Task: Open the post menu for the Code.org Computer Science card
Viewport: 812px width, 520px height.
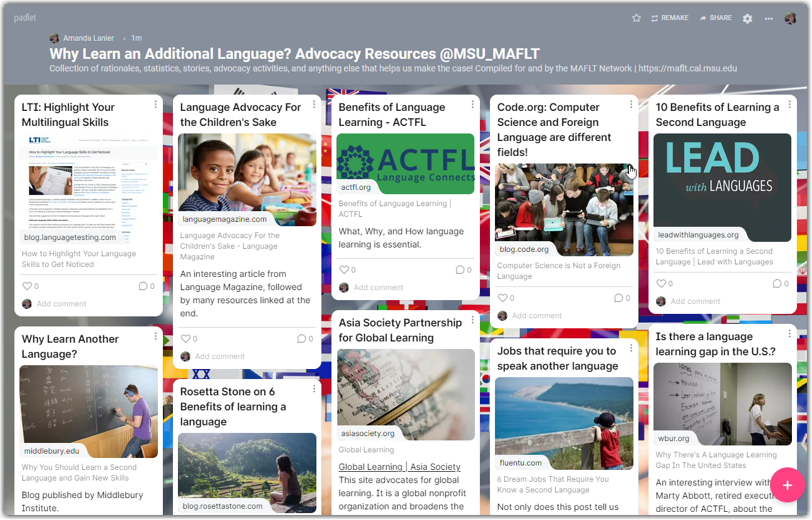Action: (631, 105)
